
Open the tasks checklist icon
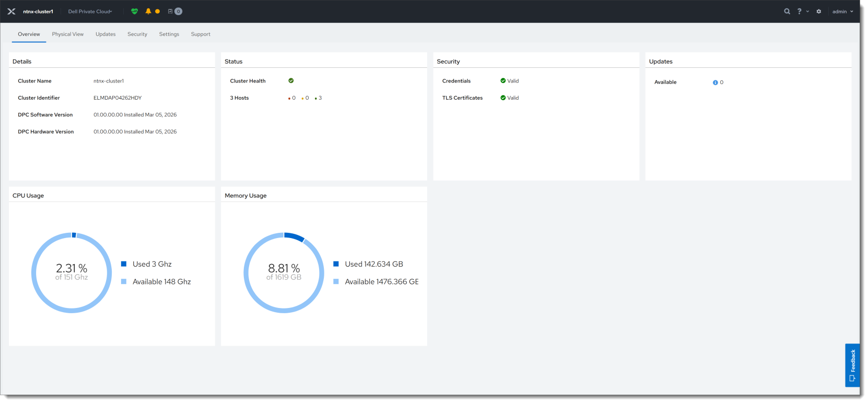tap(170, 11)
